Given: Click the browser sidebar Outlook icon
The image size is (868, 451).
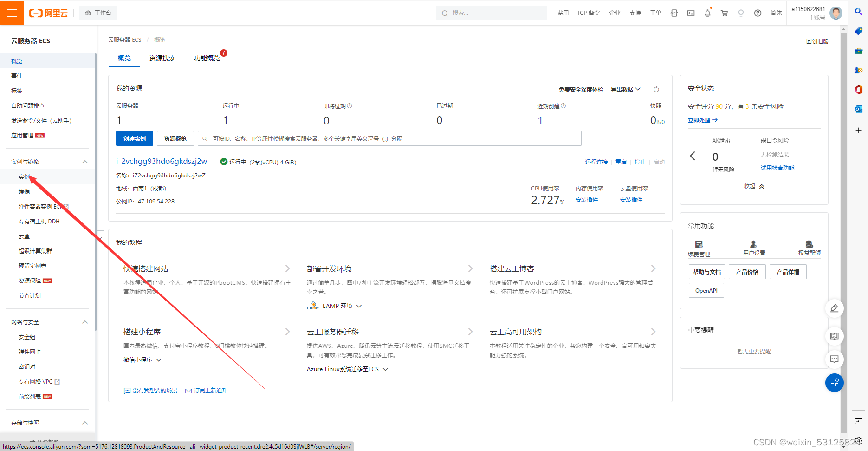Looking at the screenshot, I should point(858,109).
